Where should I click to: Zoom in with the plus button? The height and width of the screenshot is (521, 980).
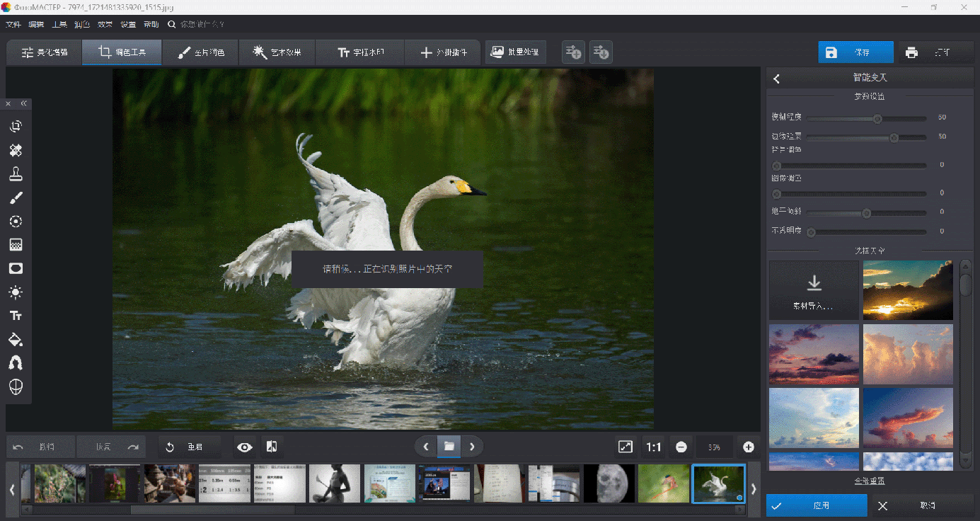click(749, 447)
